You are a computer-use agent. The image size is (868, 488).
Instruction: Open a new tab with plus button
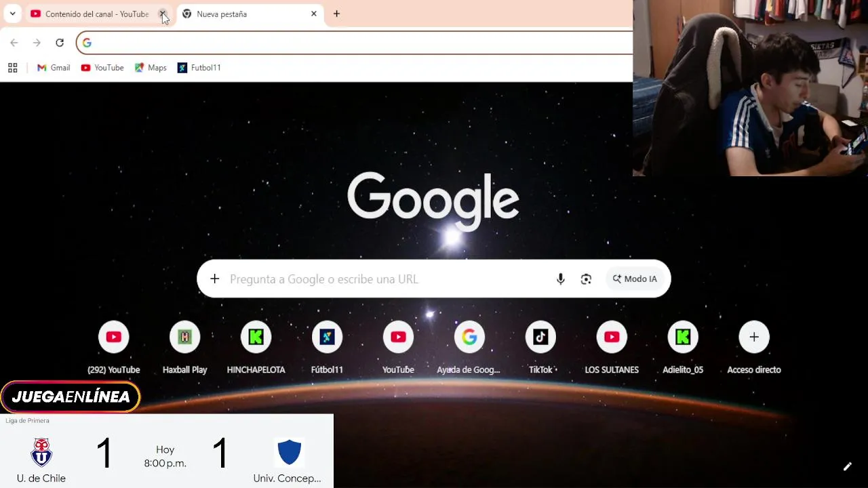click(x=336, y=14)
